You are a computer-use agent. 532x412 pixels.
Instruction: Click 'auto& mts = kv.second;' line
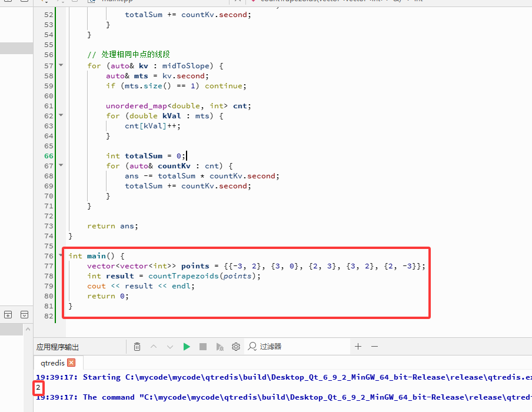pos(158,76)
